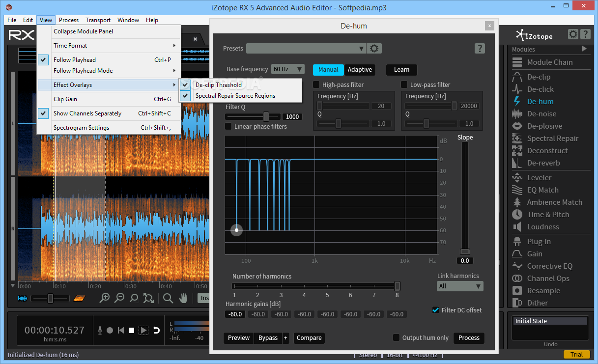598x364 pixels.
Task: Open the Time & Pitch module
Action: 548,215
